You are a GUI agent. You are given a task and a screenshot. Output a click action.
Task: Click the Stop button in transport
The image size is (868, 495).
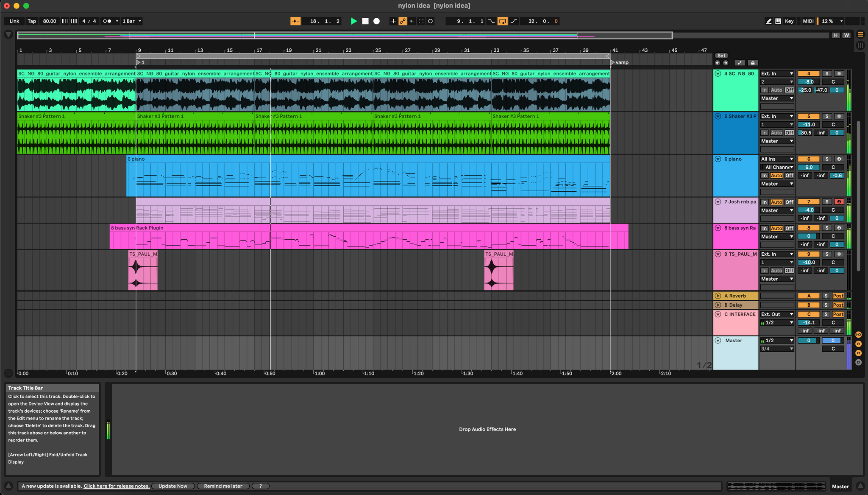point(365,21)
